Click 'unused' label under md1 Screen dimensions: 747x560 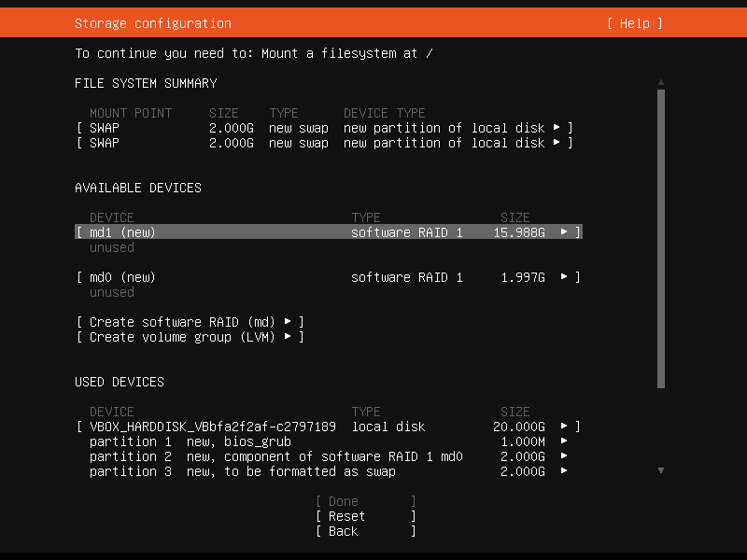(112, 247)
